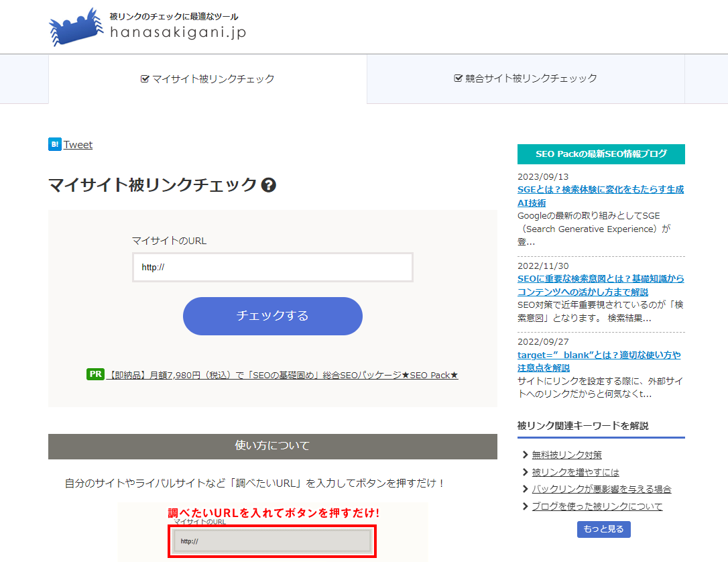Open the SEOに重要な検索意図とは article
Image resolution: width=728 pixels, height=562 pixels.
(x=600, y=285)
